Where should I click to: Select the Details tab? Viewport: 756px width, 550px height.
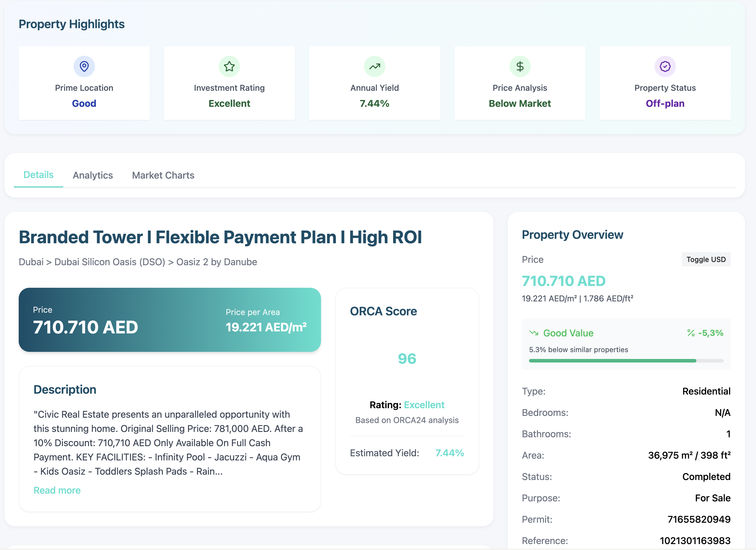coord(38,175)
